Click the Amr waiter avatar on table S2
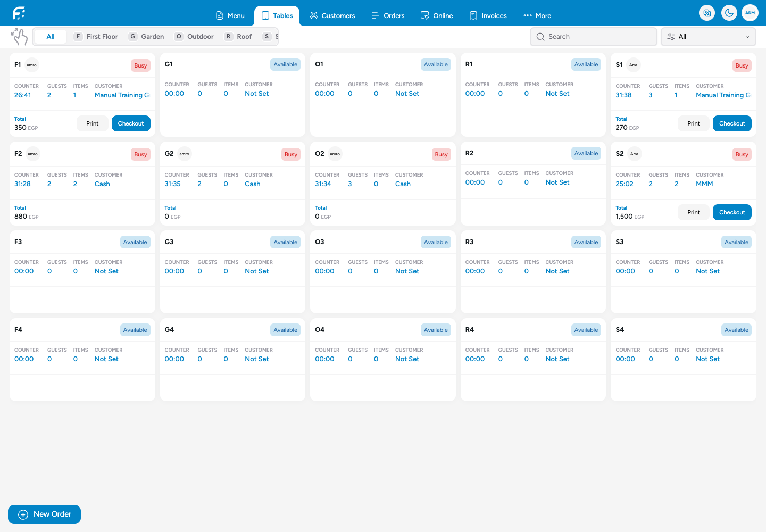The width and height of the screenshot is (766, 532). click(635, 154)
